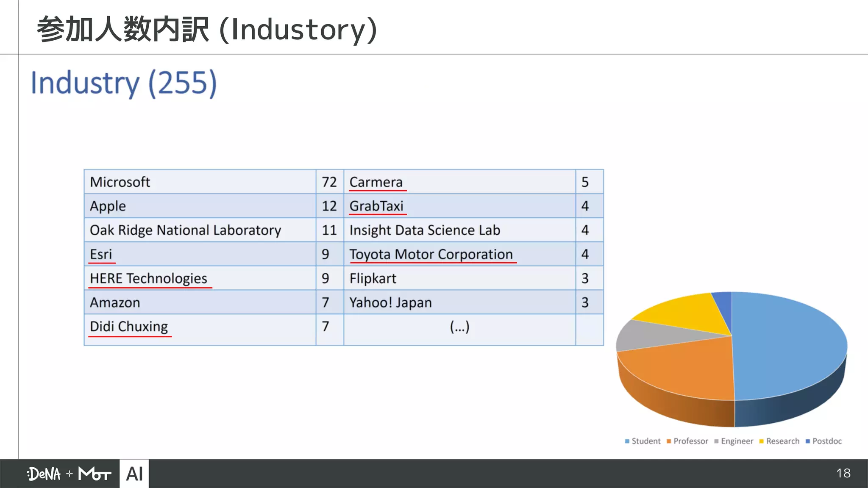Click the blue Student legend swatch
The height and width of the screenshot is (488, 868).
(x=627, y=441)
